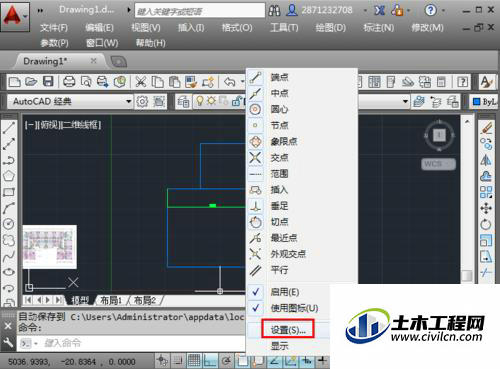Click the New drawing icon in toolbar
Image resolution: width=500 pixels, height=369 pixels.
click(x=15, y=82)
